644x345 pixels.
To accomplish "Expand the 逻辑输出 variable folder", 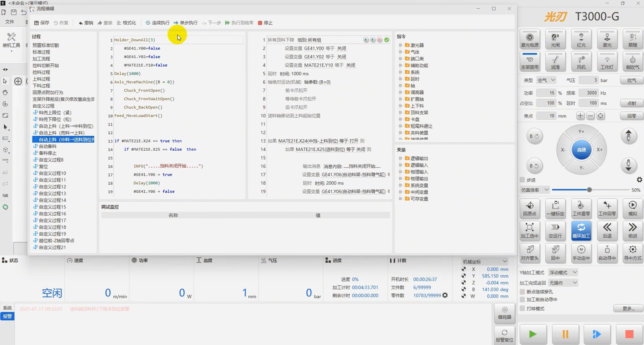I will (x=400, y=159).
